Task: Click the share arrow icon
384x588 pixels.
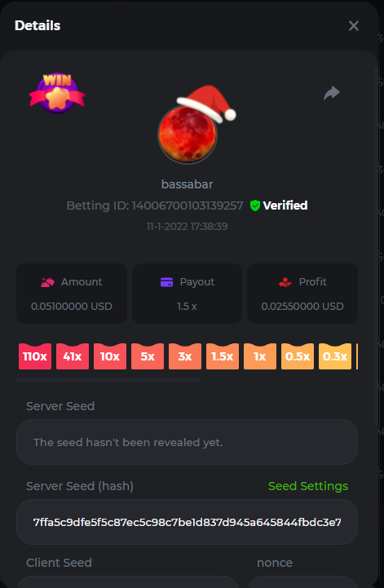Action: click(332, 93)
